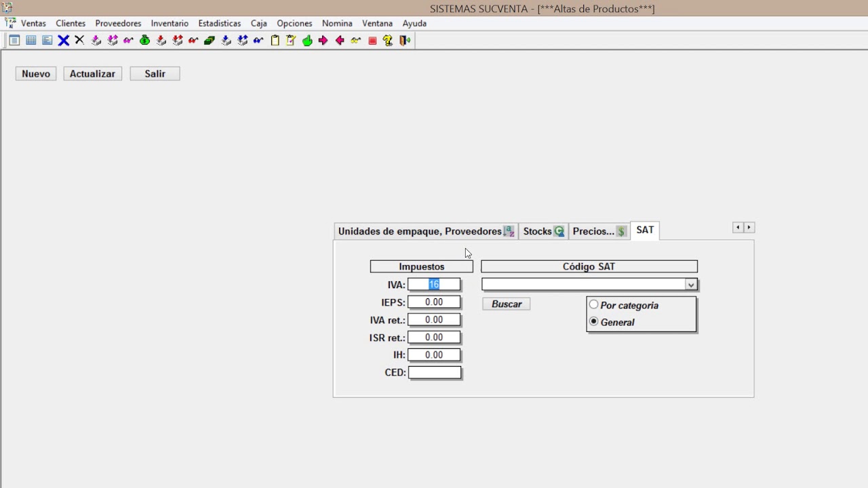
Task: Click the red glasses toolbar icon
Action: (193, 41)
